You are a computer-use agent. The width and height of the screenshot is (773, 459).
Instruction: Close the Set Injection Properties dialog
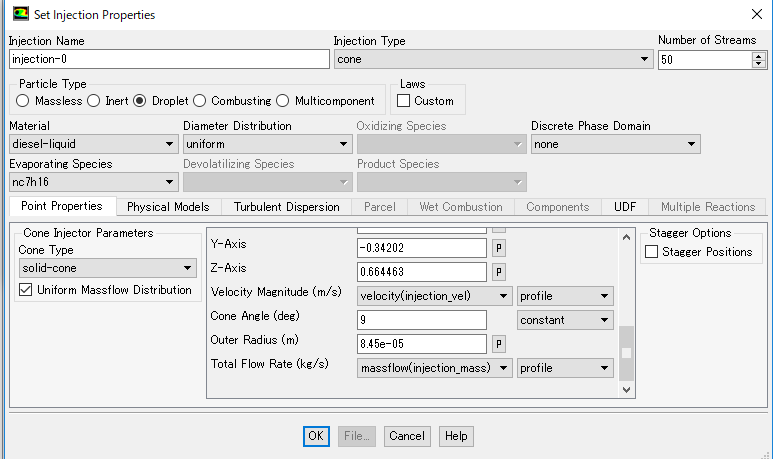tap(757, 14)
